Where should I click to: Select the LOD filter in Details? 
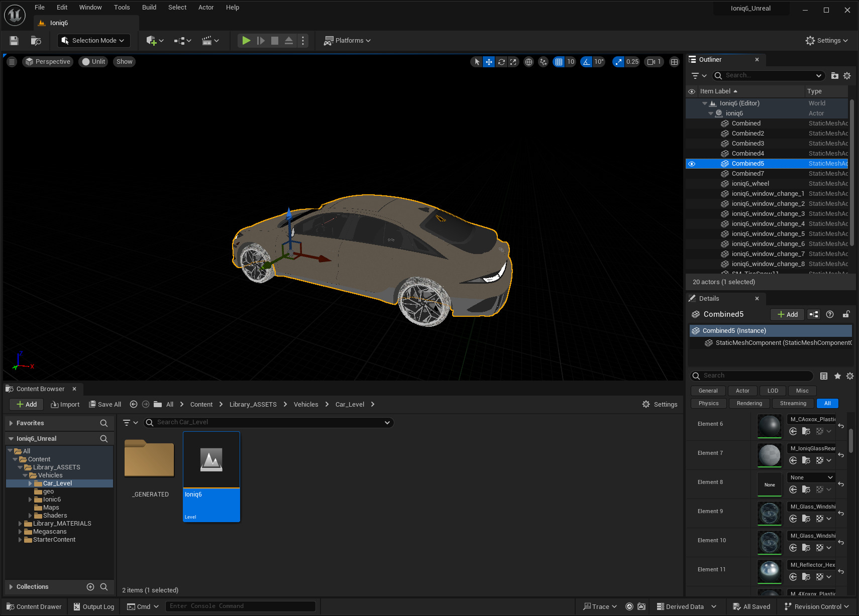[773, 391]
